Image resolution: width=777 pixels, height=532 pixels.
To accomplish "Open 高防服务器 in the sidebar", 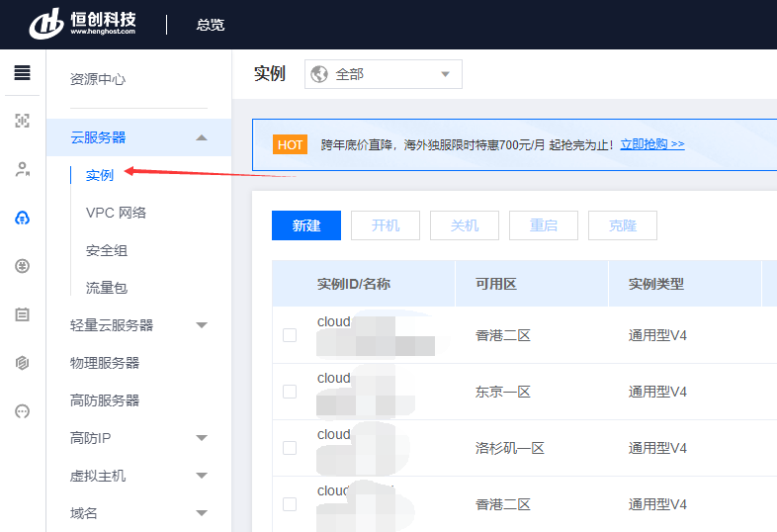I will (x=105, y=400).
